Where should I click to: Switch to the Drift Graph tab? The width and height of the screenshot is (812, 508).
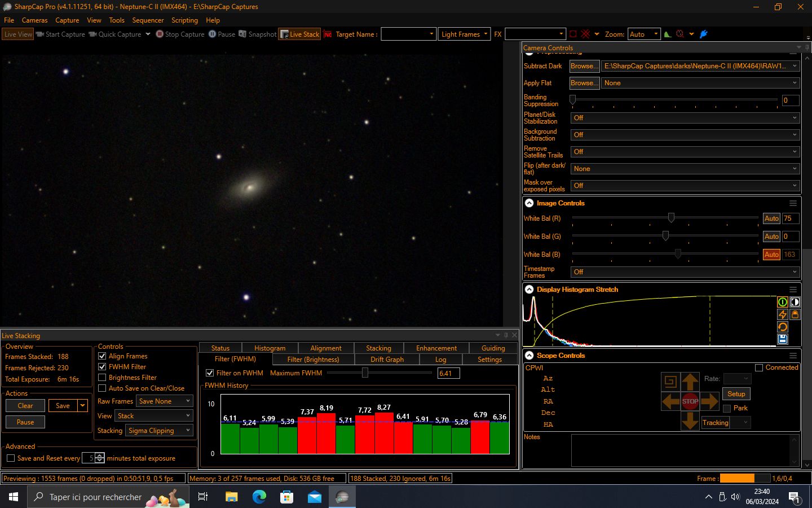pyautogui.click(x=388, y=359)
